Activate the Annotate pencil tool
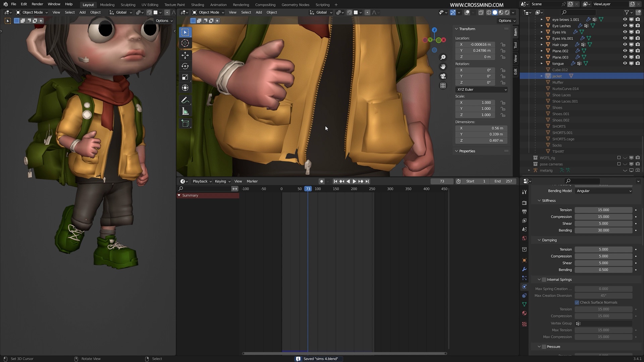The height and width of the screenshot is (362, 644). click(185, 100)
